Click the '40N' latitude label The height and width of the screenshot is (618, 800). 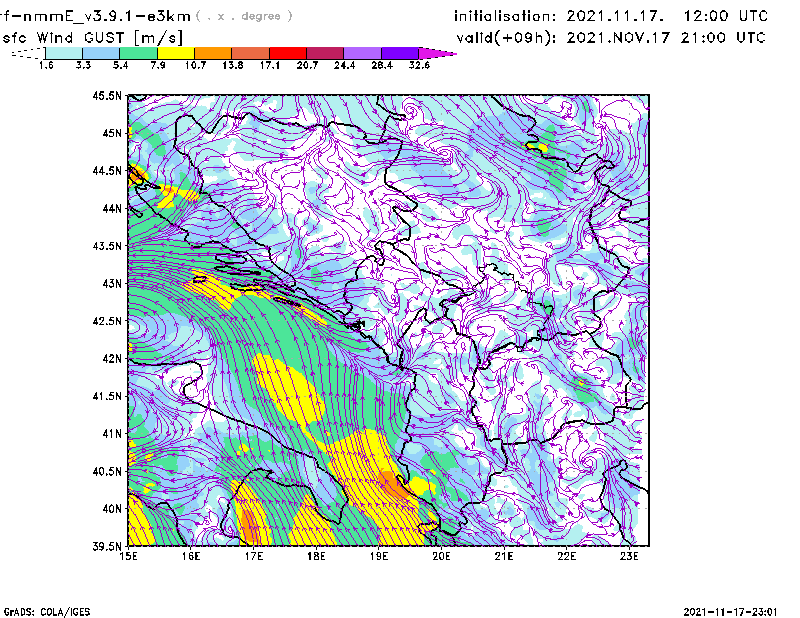112,509
